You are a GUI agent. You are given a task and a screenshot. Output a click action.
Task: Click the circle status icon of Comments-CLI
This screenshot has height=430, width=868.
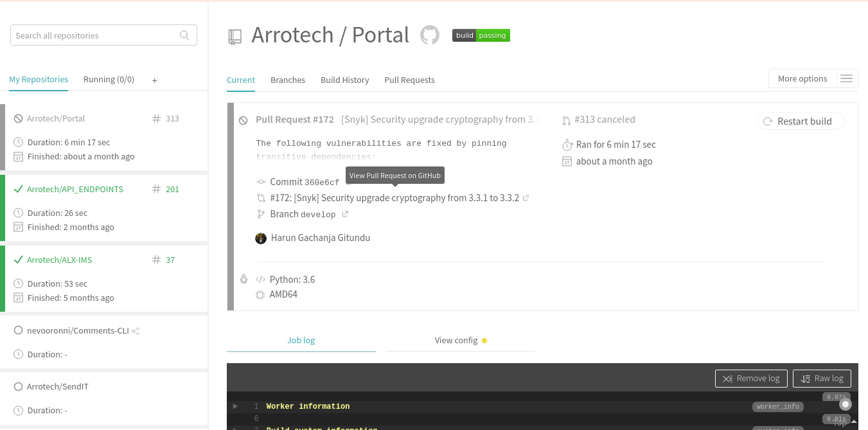[19, 330]
